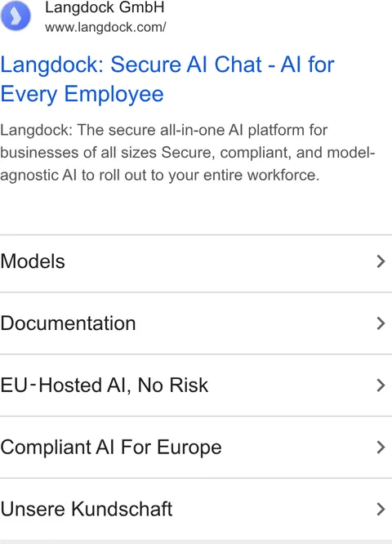The height and width of the screenshot is (544, 392).
Task: Click the Langdock round blue logo icon
Action: [x=16, y=16]
